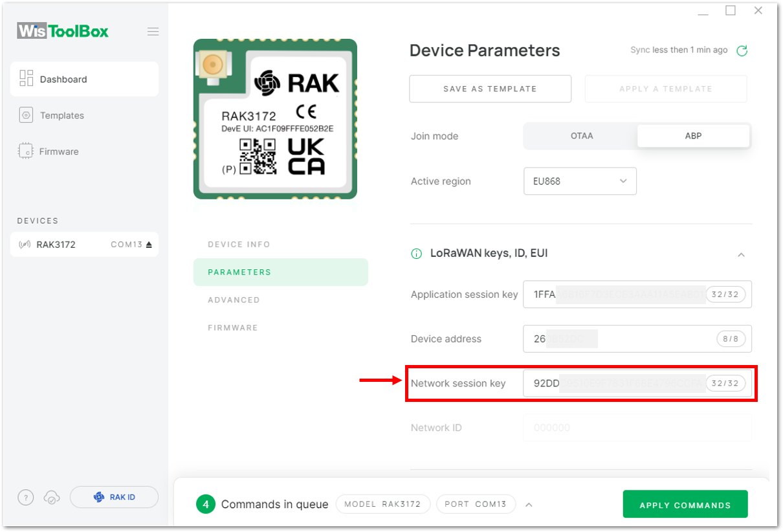783x532 pixels.
Task: Eject the RAK3172 device from COM13
Action: pos(149,245)
